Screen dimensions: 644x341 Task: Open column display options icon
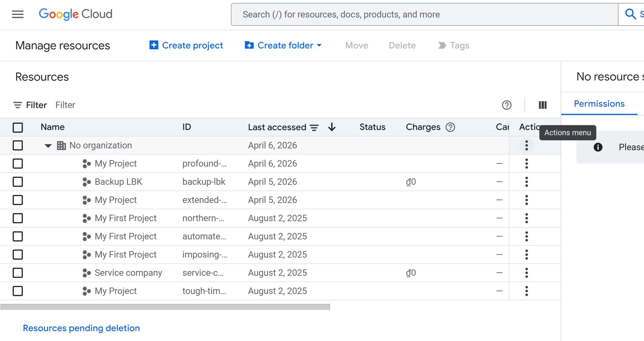point(542,105)
